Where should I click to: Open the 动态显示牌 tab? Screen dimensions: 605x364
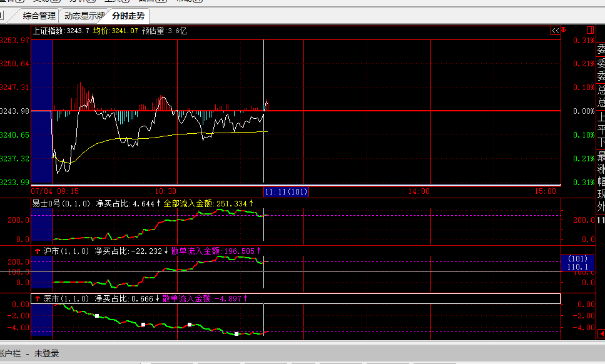point(84,16)
